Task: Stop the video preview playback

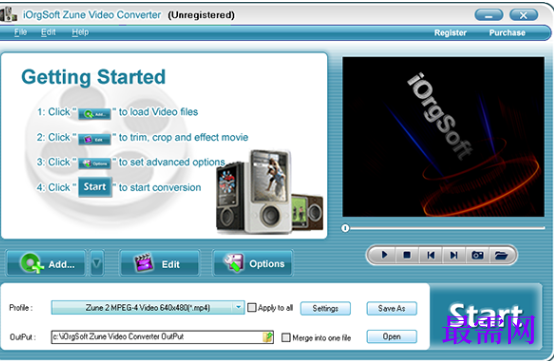Action: (x=407, y=255)
